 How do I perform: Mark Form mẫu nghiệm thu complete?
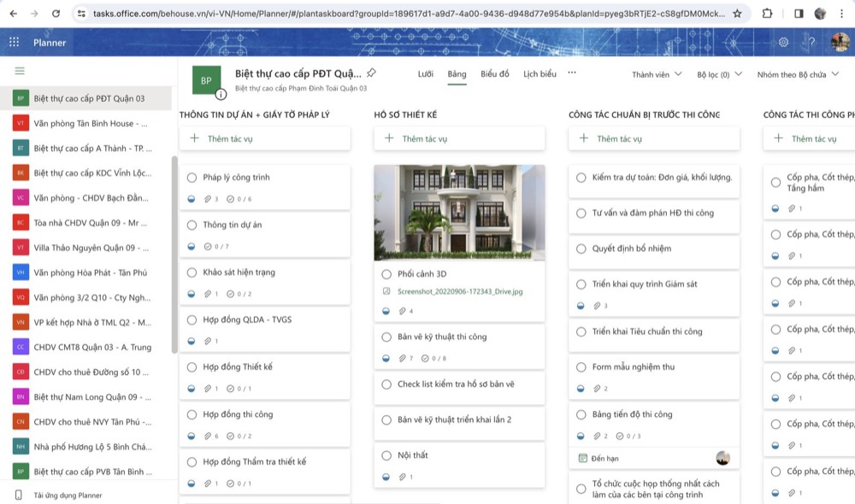click(581, 367)
